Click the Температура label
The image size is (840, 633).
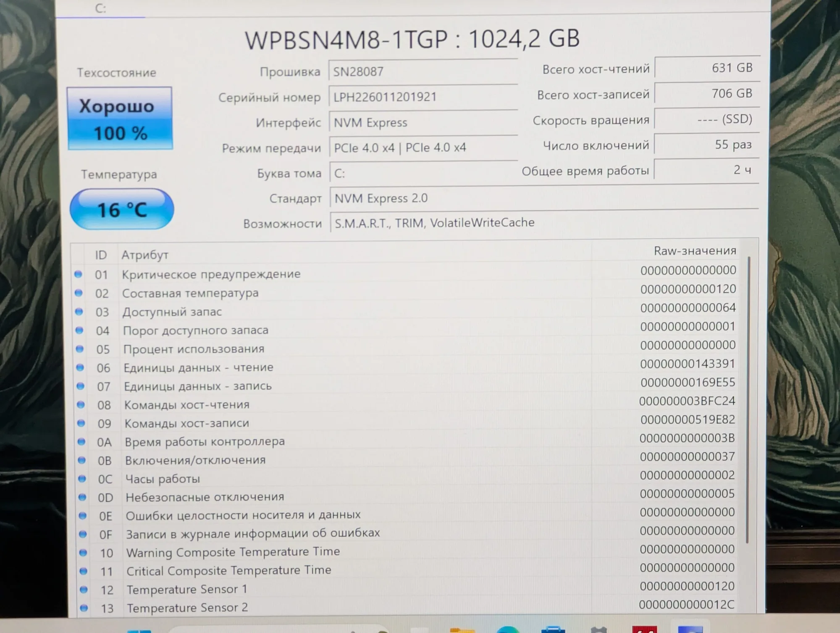119,174
